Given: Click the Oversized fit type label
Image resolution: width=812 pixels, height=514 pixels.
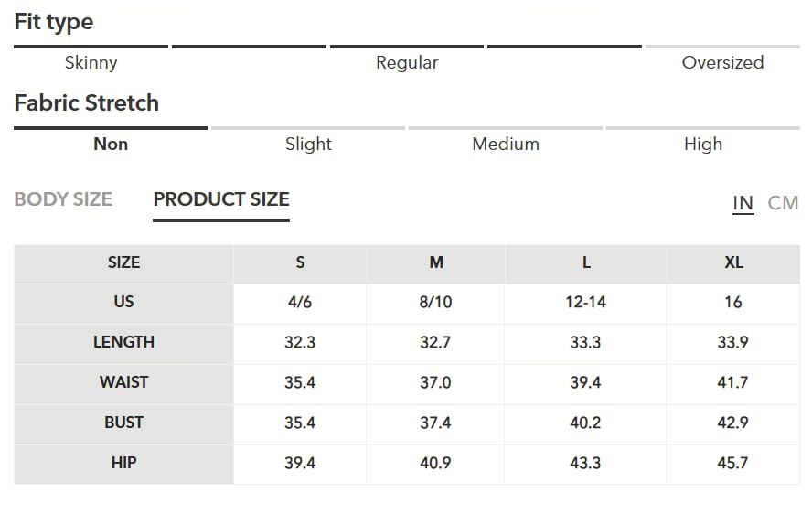Looking at the screenshot, I should click(722, 63).
